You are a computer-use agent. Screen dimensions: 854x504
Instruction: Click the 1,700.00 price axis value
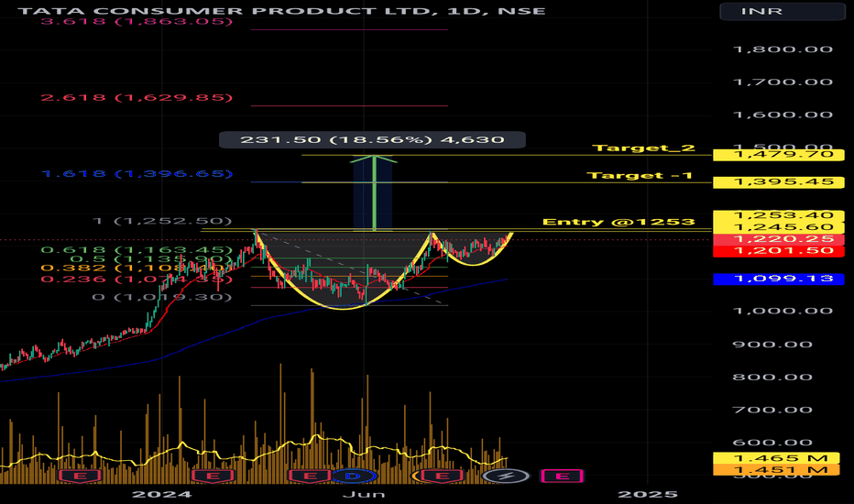click(783, 82)
